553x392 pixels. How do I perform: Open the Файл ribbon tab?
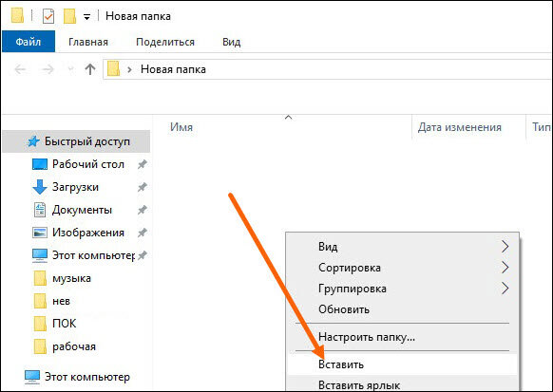(x=29, y=42)
